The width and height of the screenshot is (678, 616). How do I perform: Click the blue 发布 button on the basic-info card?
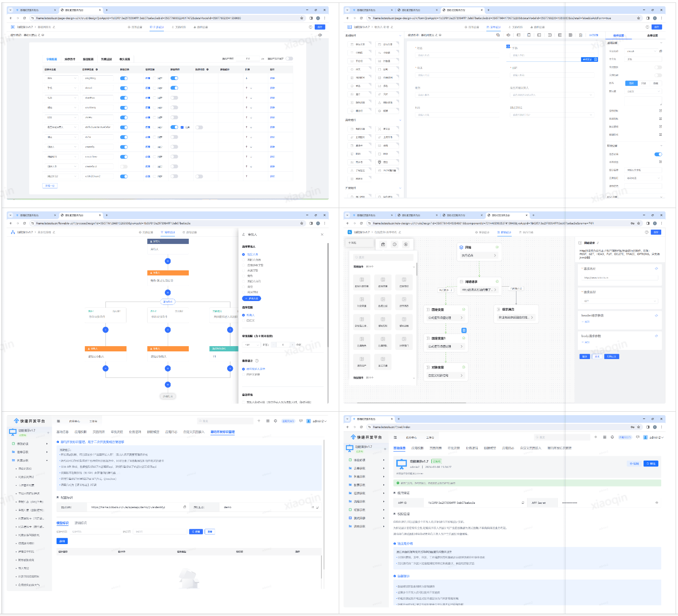pyautogui.click(x=651, y=464)
